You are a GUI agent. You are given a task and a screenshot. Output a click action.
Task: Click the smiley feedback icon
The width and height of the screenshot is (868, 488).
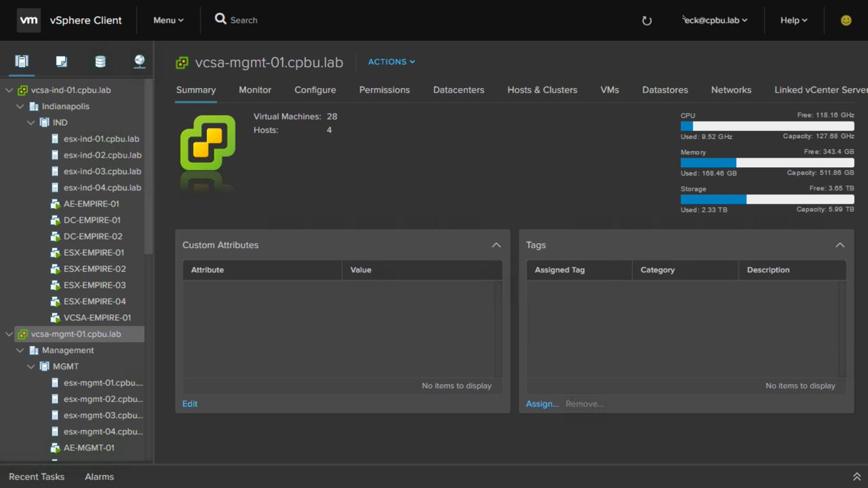pos(846,20)
